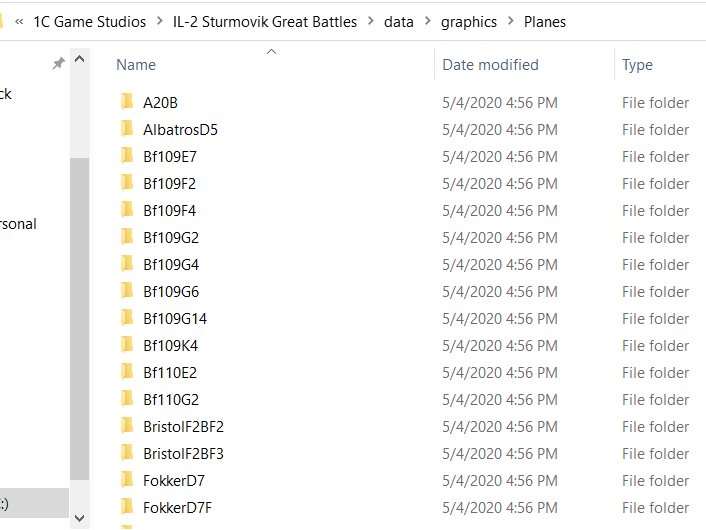Select the Bf110E2 folder icon
The image size is (706, 530).
[x=127, y=372]
